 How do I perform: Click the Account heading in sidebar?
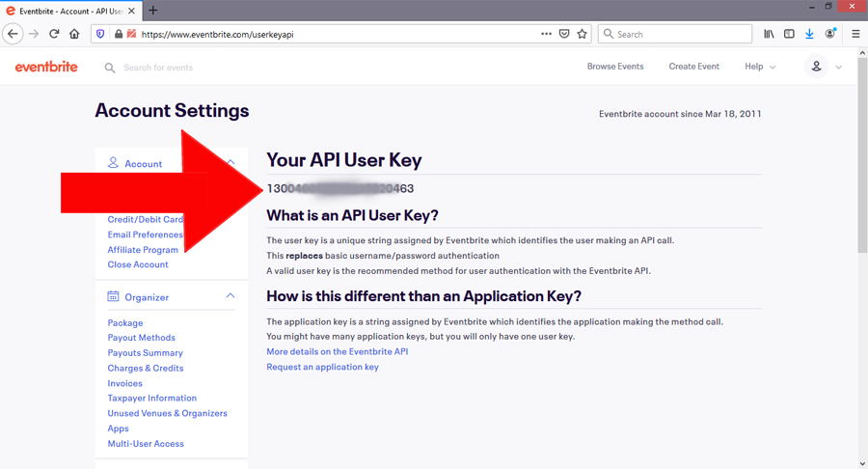click(144, 164)
